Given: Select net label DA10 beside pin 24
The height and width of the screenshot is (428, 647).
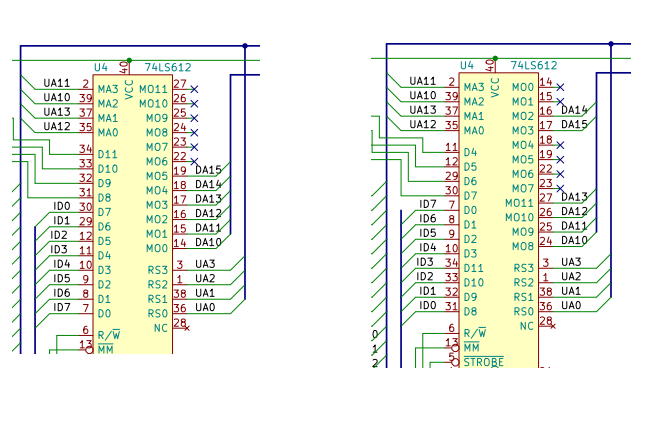Looking at the screenshot, I should pyautogui.click(x=574, y=240).
